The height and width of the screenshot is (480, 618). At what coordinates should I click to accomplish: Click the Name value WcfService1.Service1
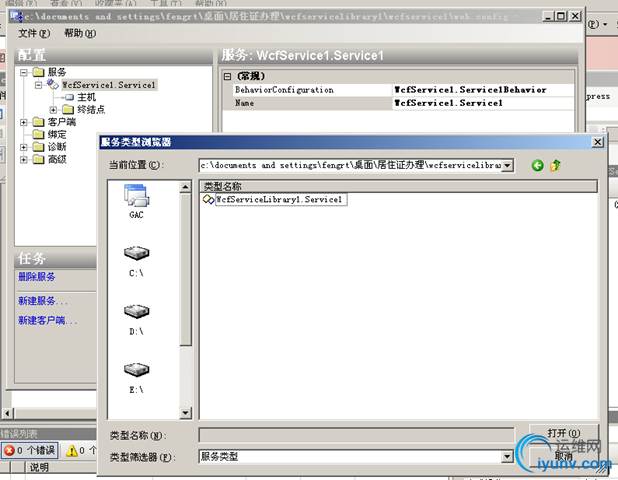point(482,103)
